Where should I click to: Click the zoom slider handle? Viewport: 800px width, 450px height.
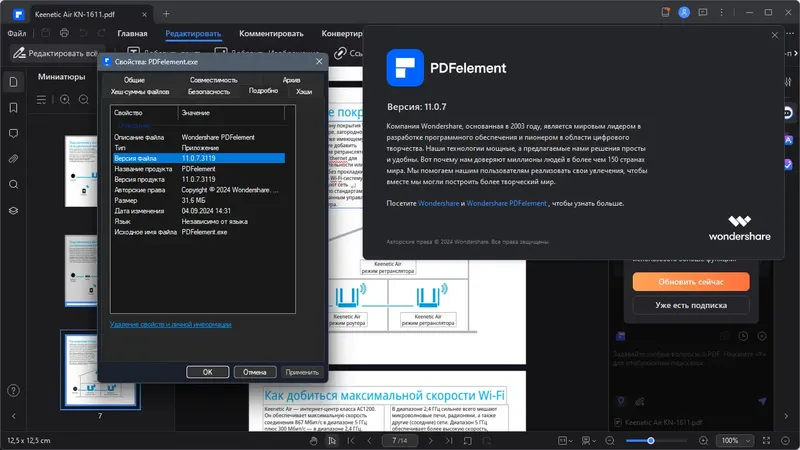tap(651, 440)
